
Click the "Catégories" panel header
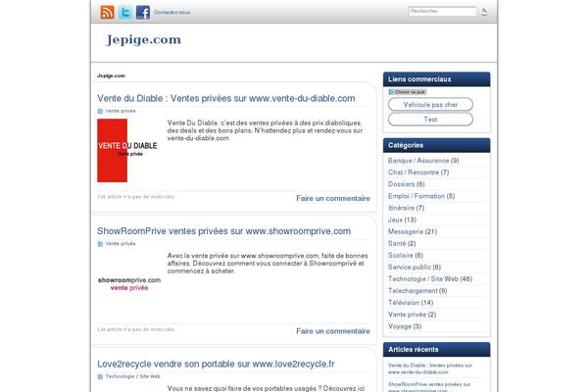click(436, 145)
